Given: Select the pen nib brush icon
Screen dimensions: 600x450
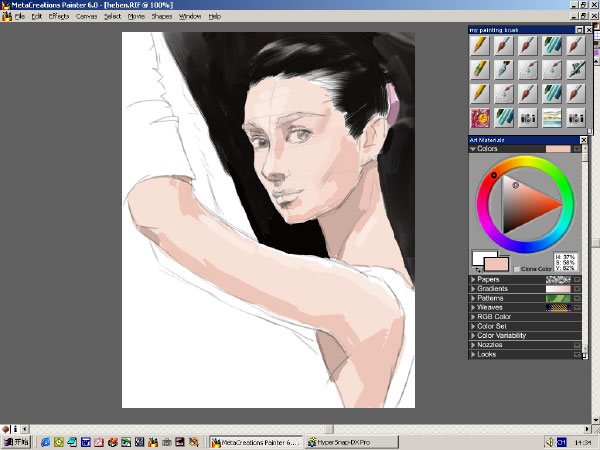Looking at the screenshot, I should (504, 70).
